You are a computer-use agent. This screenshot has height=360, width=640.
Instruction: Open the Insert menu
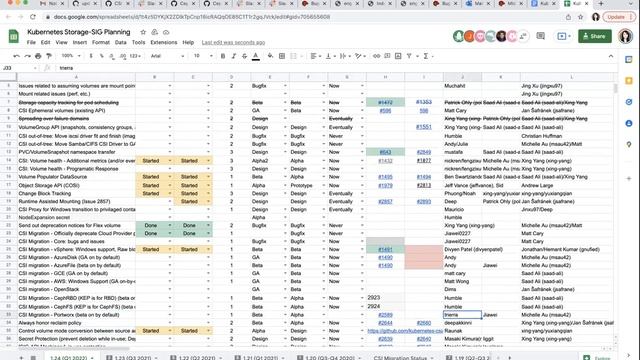coord(80,42)
